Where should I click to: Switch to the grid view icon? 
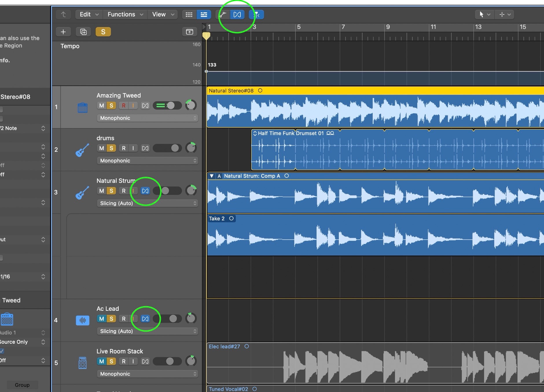pos(189,14)
